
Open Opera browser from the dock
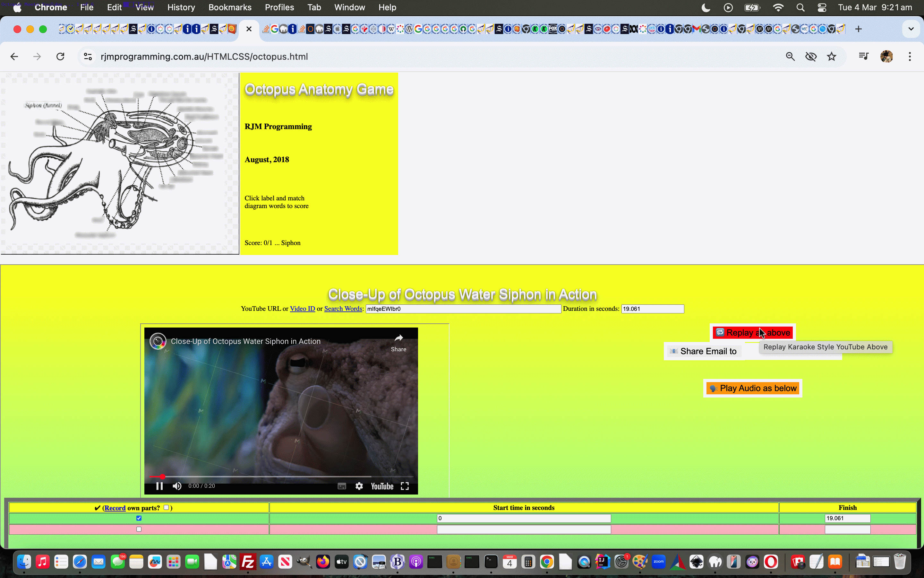click(771, 562)
